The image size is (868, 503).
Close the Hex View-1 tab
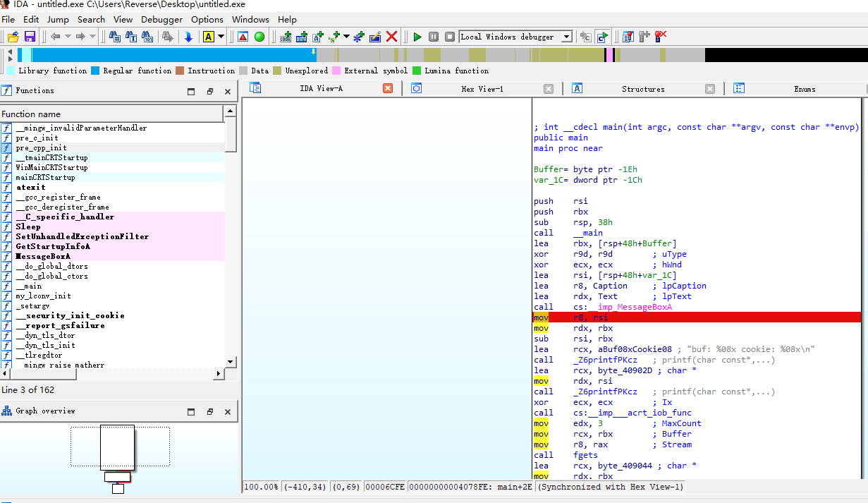pos(549,89)
